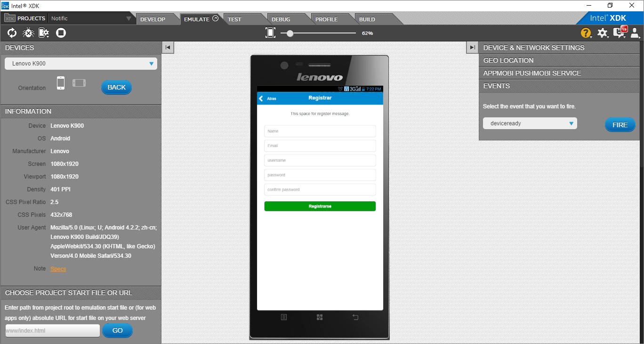The height and width of the screenshot is (344, 644).
Task: Select landscape orientation
Action: click(x=79, y=83)
